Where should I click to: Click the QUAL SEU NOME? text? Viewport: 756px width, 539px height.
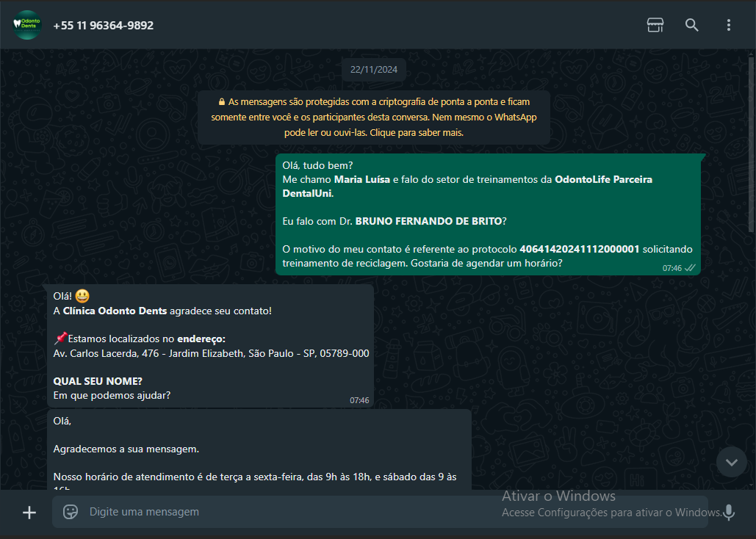[98, 381]
